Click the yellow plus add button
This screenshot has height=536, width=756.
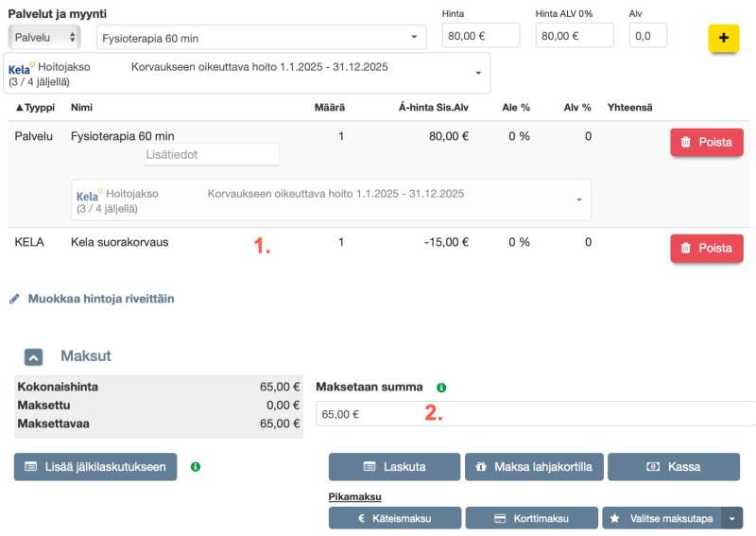pos(723,38)
